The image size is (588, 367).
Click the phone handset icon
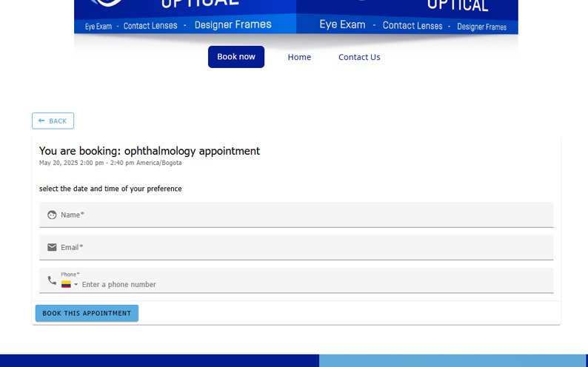click(52, 280)
